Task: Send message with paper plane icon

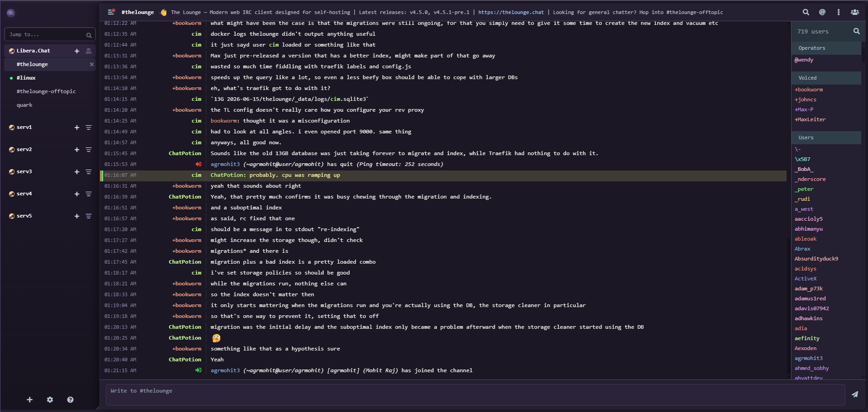Action: point(855,394)
